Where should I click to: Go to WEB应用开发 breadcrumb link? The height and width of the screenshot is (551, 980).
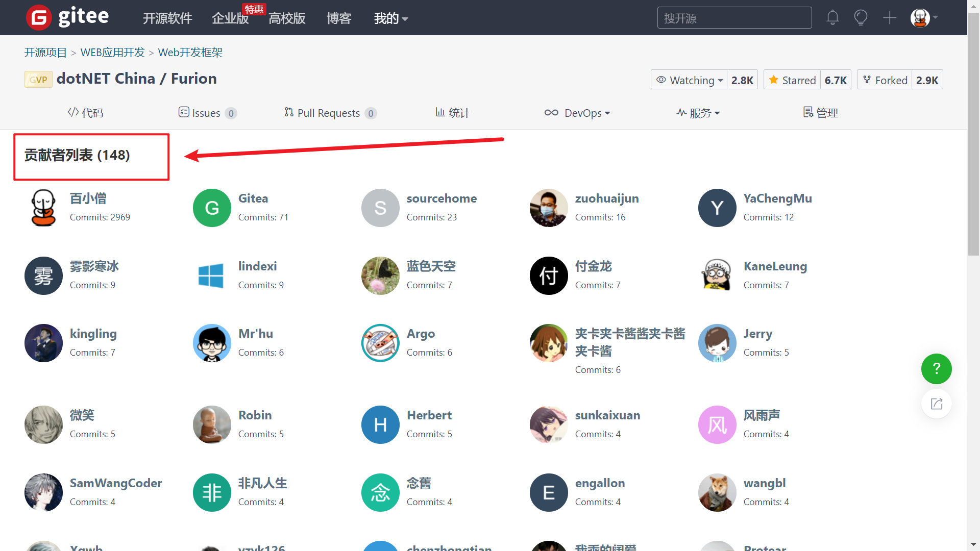point(113,53)
